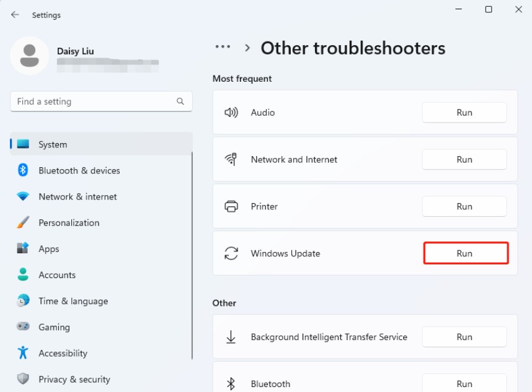Click Background Intelligent Transfer Service label

point(329,337)
